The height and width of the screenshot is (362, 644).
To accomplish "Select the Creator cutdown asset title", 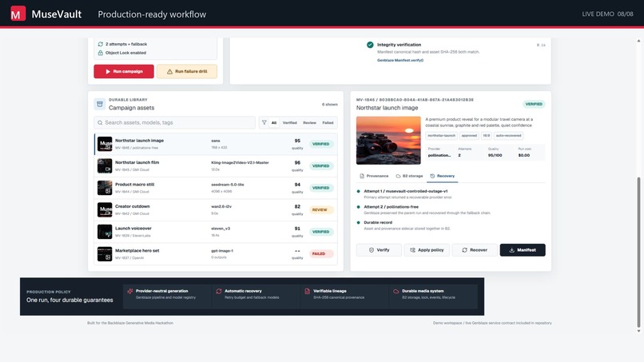I will point(133,206).
